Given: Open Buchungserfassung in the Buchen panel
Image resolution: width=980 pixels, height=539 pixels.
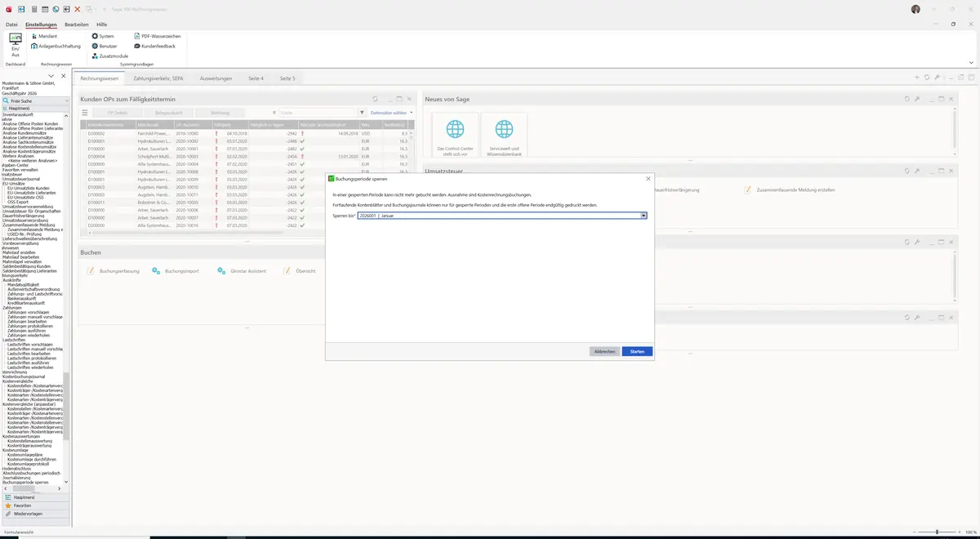Looking at the screenshot, I should (114, 270).
